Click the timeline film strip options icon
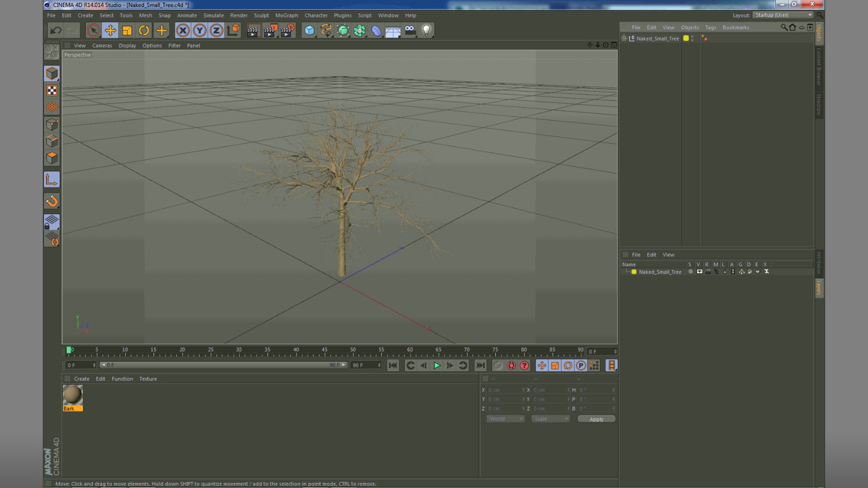The height and width of the screenshot is (488, 868). point(611,365)
